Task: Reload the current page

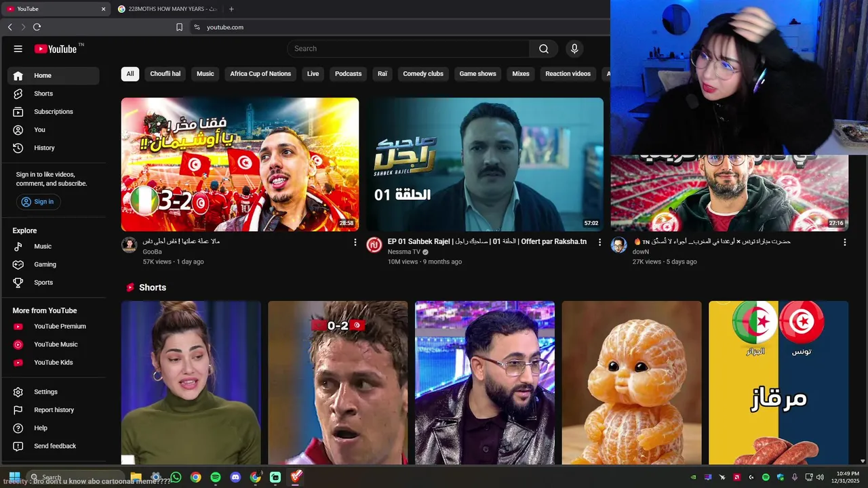Action: point(37,27)
